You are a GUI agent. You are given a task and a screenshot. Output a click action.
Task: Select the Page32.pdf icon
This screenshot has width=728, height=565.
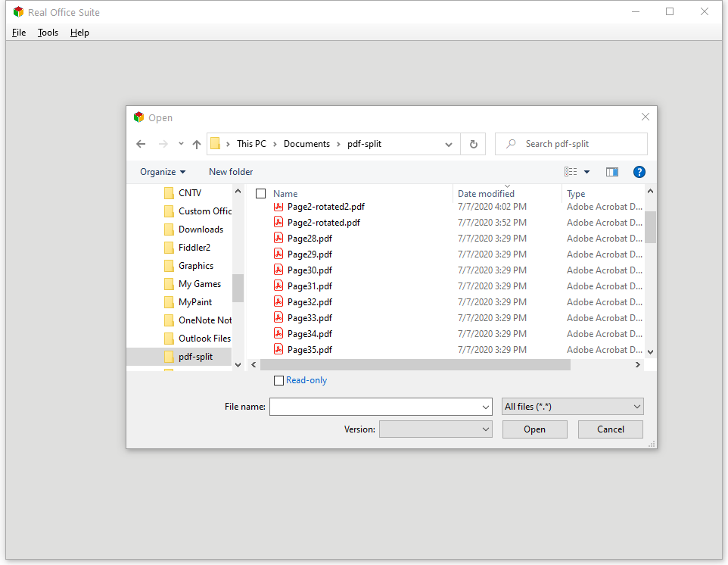pos(278,302)
